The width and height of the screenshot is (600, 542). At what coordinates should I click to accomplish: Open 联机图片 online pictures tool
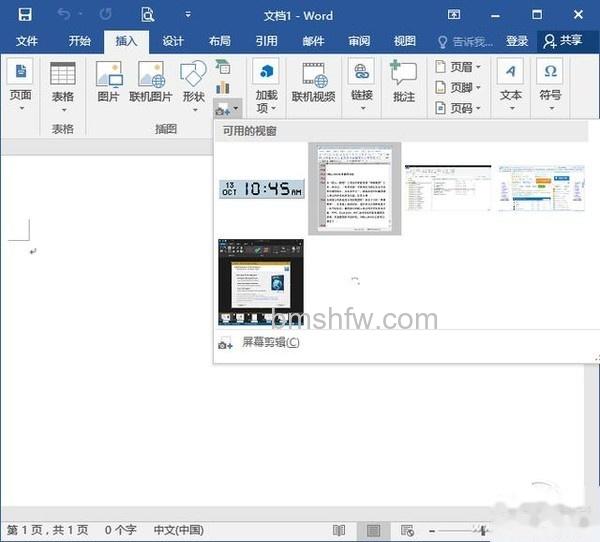(x=151, y=82)
